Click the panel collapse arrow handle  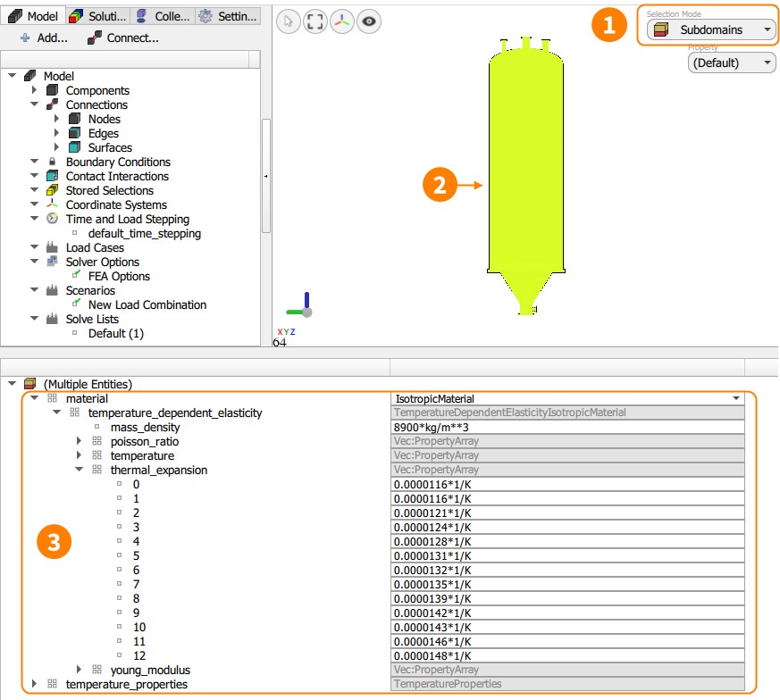tap(266, 176)
